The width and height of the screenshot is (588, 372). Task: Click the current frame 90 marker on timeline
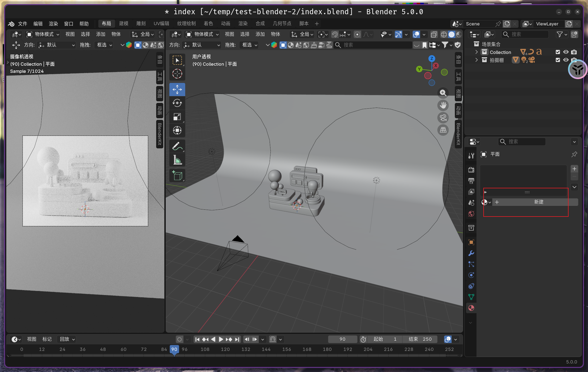[174, 349]
